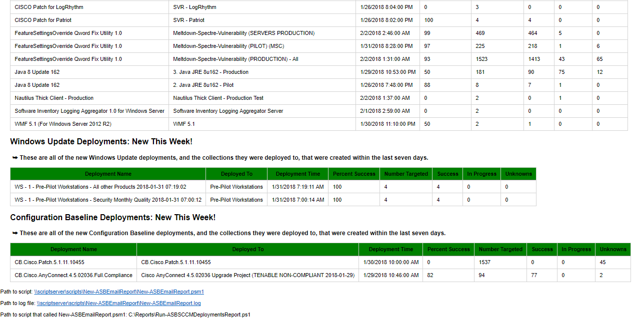This screenshot has width=644, height=321.
Task: Click 'Deployment Time' header in Windows Update table
Action: [298, 174]
